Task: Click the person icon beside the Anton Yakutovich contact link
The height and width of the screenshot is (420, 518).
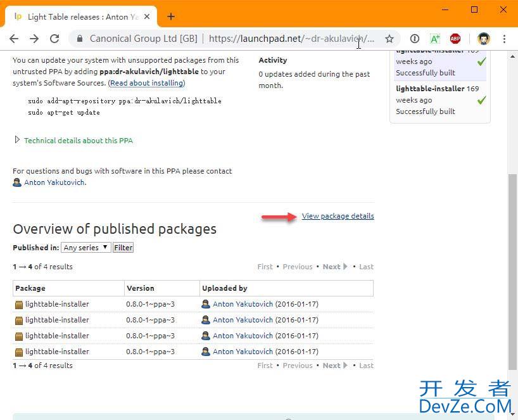Action: [x=17, y=182]
